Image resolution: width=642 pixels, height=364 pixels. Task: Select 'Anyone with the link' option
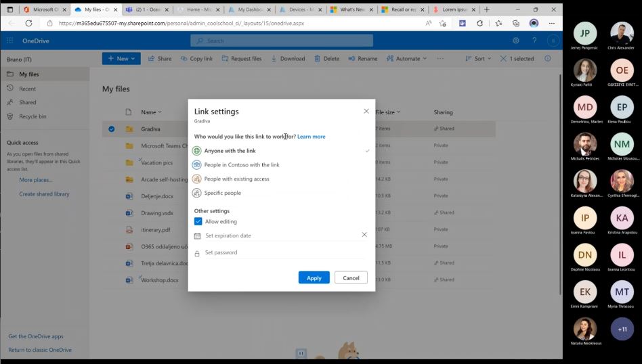coord(230,151)
